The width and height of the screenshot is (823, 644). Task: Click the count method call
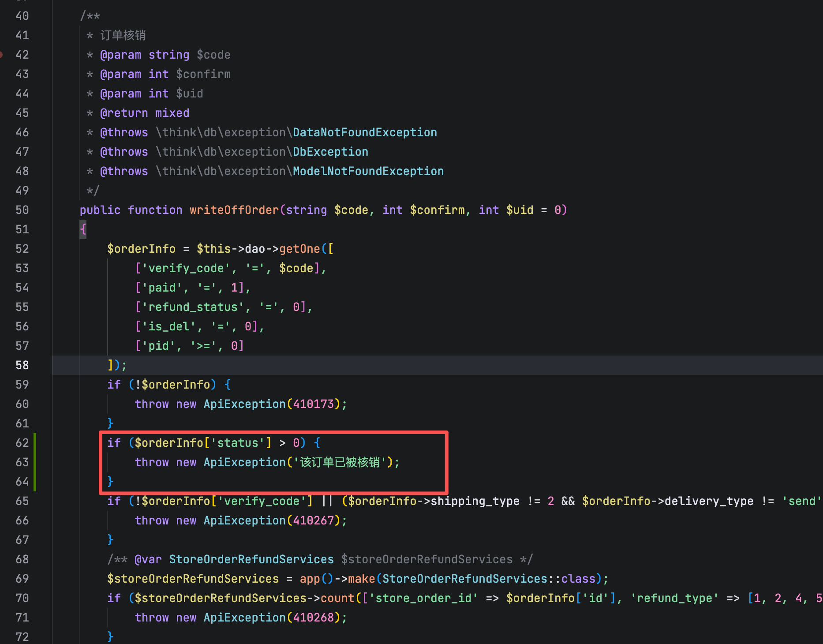[337, 598]
